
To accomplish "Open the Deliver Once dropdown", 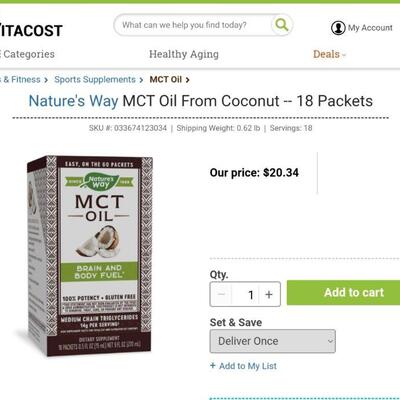I will 273,341.
